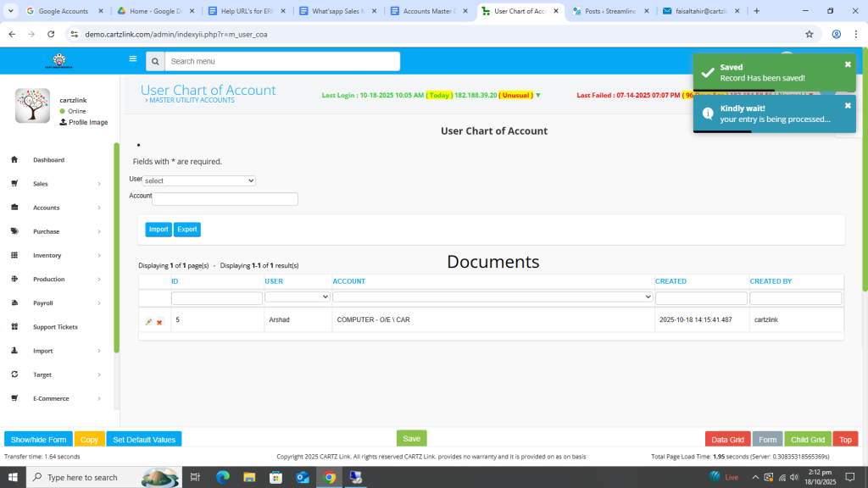Click the edit pencil icon for record 5
The height and width of the screenshot is (488, 868).
[x=149, y=322]
